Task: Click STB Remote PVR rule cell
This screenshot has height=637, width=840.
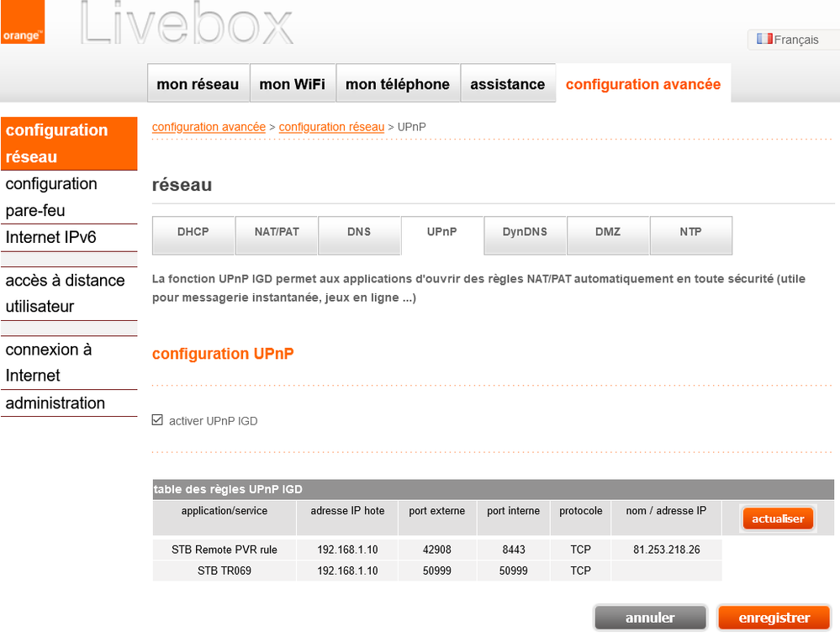Action: coord(225,550)
